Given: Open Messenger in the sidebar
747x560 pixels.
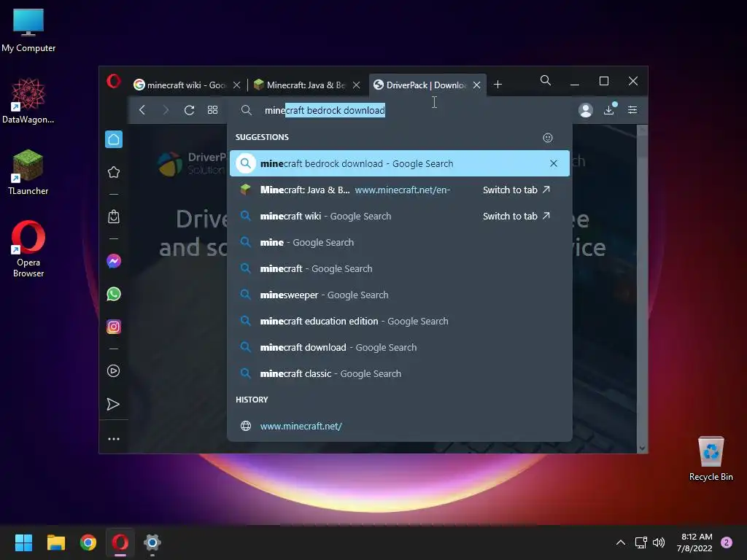Looking at the screenshot, I should 114,261.
